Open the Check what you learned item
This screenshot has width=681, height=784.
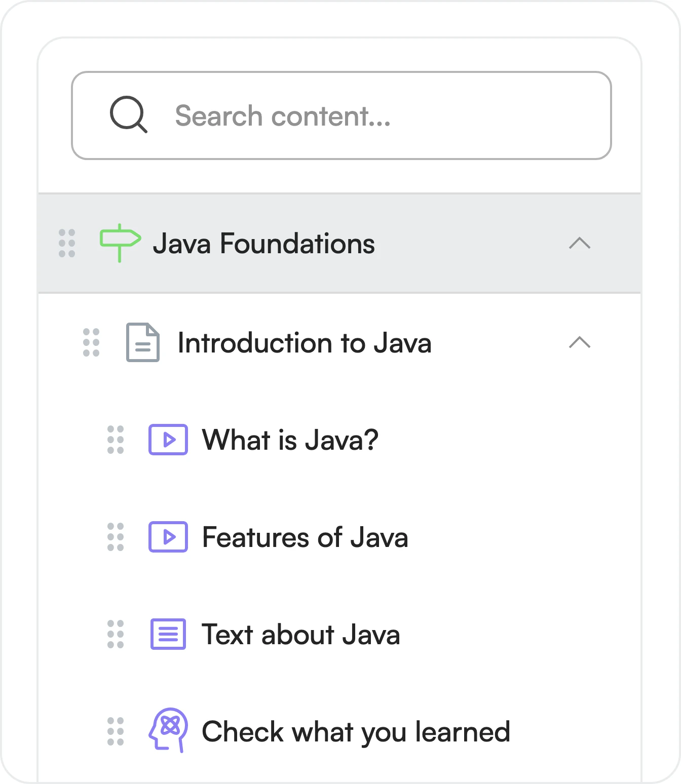[x=356, y=732]
